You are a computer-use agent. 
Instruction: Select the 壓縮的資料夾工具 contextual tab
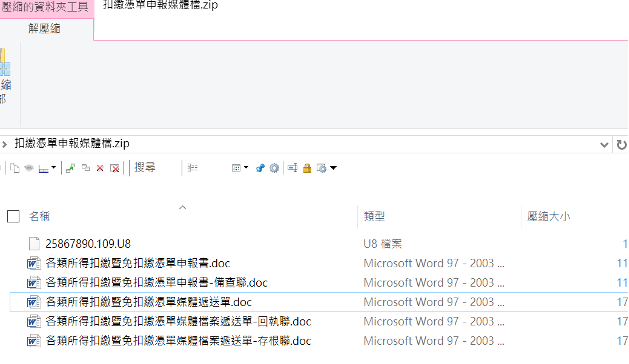pos(46,8)
